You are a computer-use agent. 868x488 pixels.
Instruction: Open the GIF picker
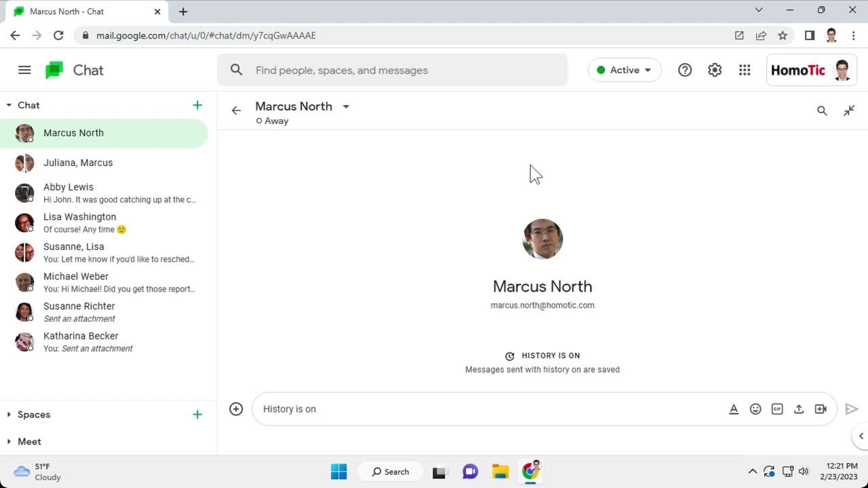coord(777,409)
